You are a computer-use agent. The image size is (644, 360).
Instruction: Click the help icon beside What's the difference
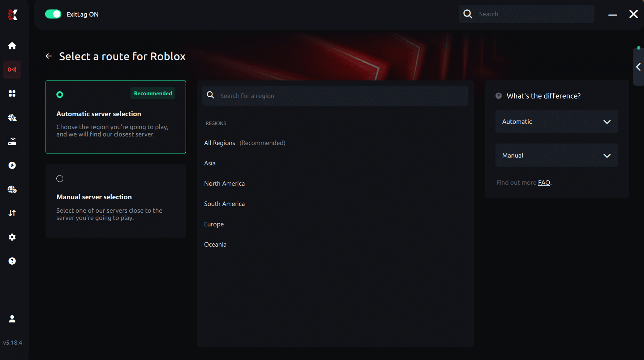click(x=499, y=96)
